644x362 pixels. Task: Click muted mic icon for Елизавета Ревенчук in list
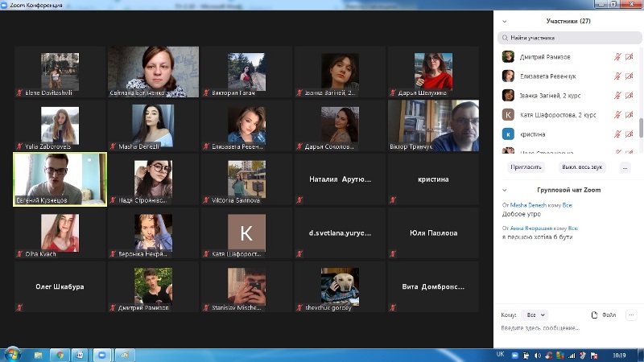pyautogui.click(x=617, y=76)
